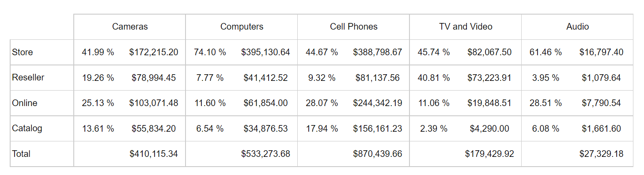The height and width of the screenshot is (175, 644).
Task: Select the 19.26 % Reseller Cameras percentage
Action: tap(98, 78)
